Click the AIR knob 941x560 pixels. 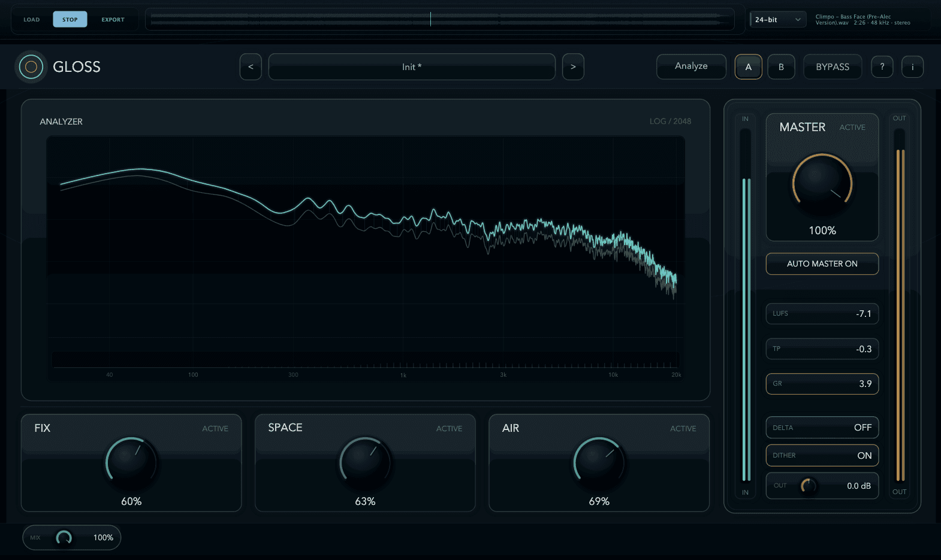tap(599, 463)
